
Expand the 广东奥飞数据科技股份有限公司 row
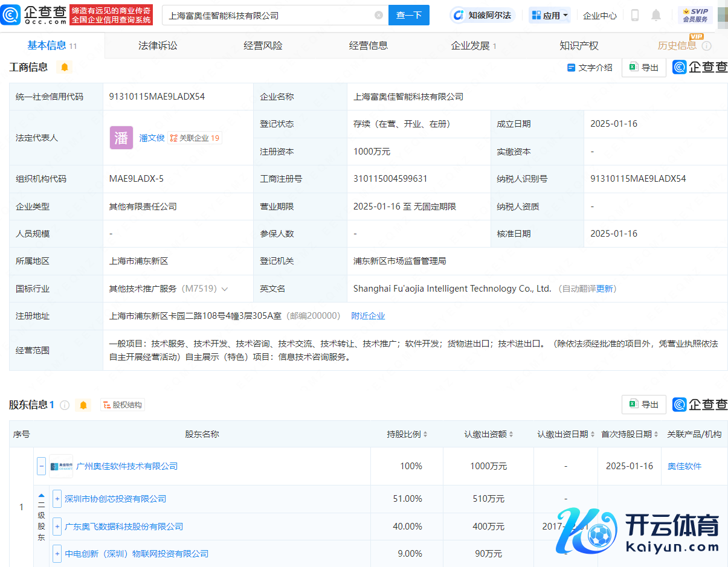pyautogui.click(x=57, y=527)
